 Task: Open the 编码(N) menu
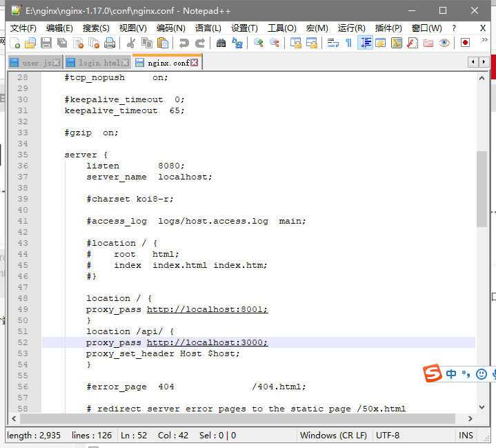pos(170,28)
